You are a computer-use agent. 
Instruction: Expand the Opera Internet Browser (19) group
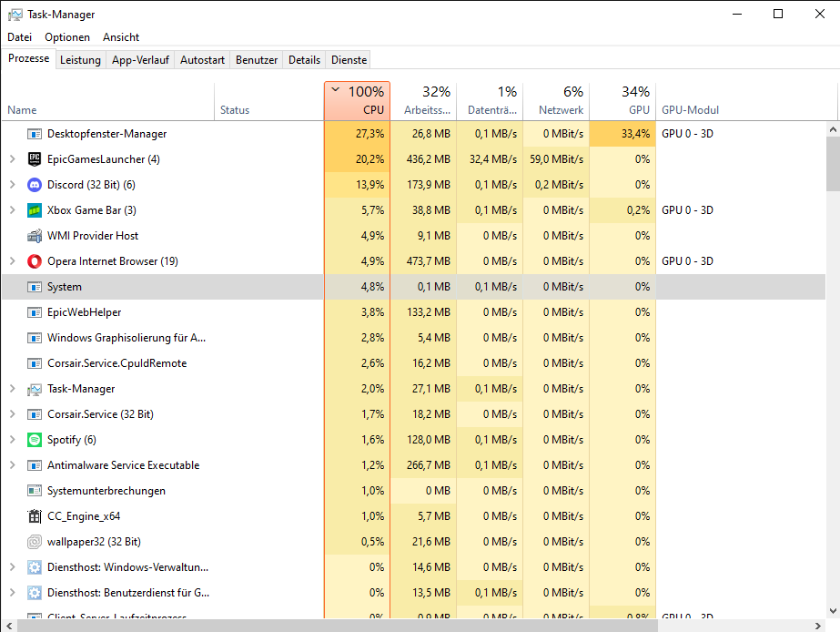click(13, 261)
